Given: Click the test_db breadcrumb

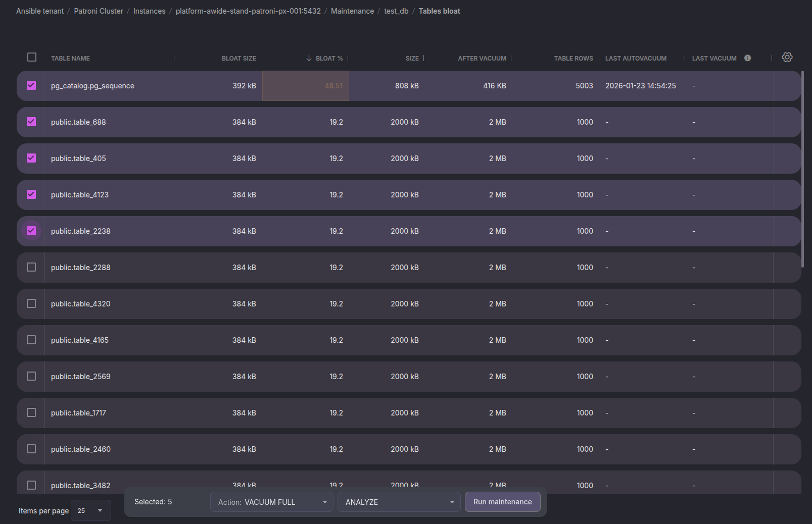Looking at the screenshot, I should coord(396,11).
